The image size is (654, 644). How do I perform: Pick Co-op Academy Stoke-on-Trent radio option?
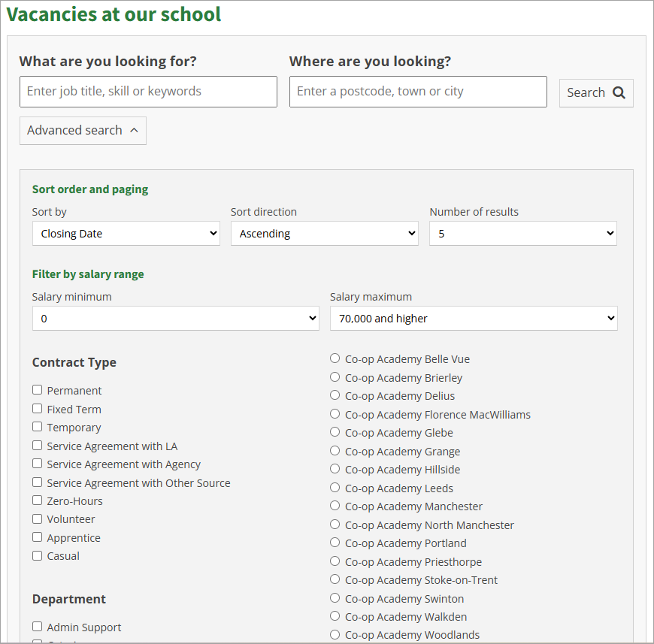[x=335, y=579]
